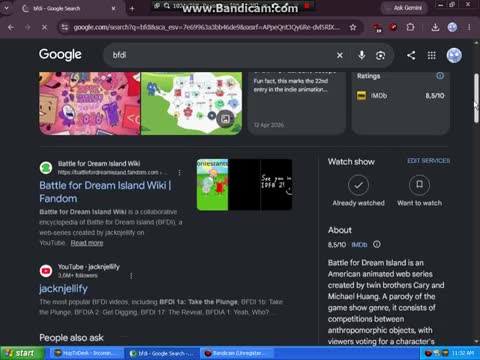The width and height of the screenshot is (480, 360).
Task: Add the show to Want to watch
Action: [419, 191]
